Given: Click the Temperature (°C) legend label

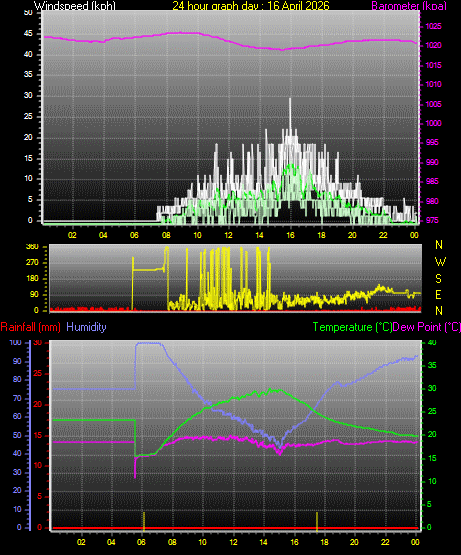Looking at the screenshot, I should click(352, 327).
